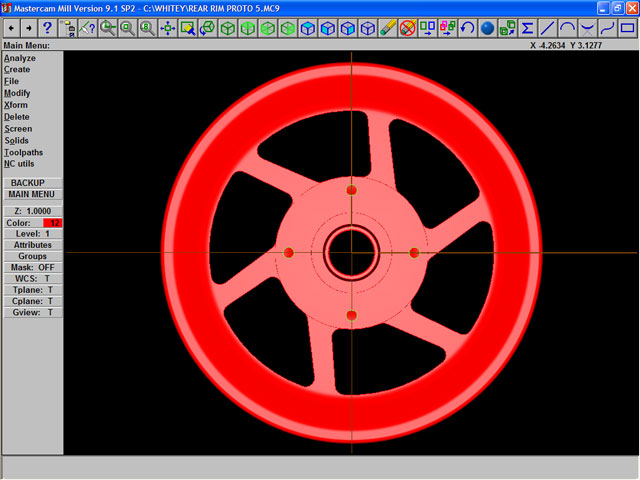Open the Toolpaths menu
640x480 pixels.
(23, 152)
